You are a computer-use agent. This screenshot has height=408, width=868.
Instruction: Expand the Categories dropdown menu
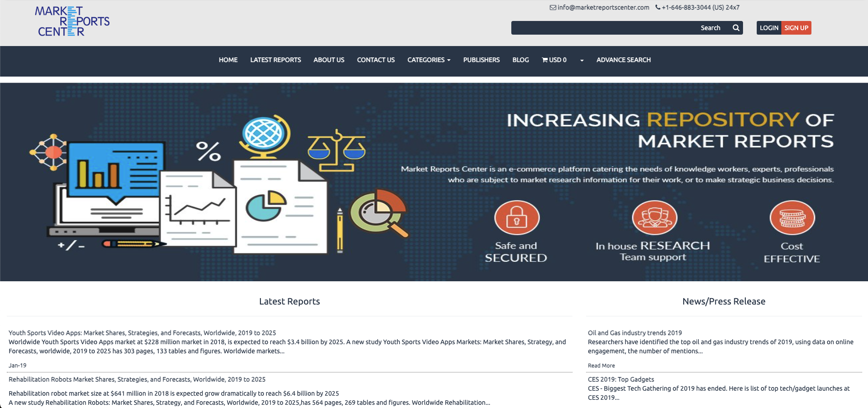coord(429,60)
